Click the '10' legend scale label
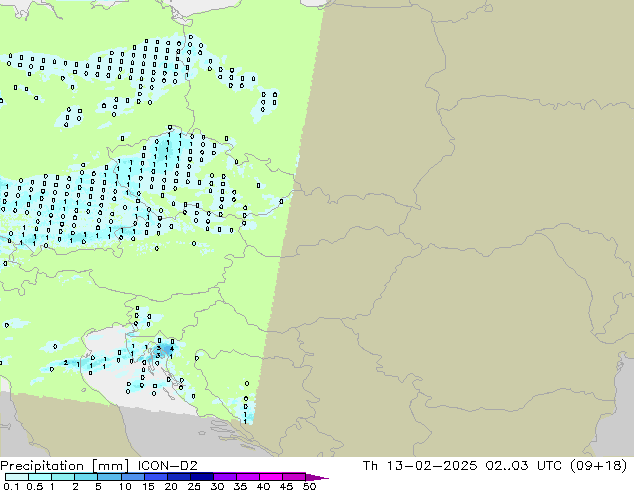Viewport: 634px width, 490px height. coord(125,486)
